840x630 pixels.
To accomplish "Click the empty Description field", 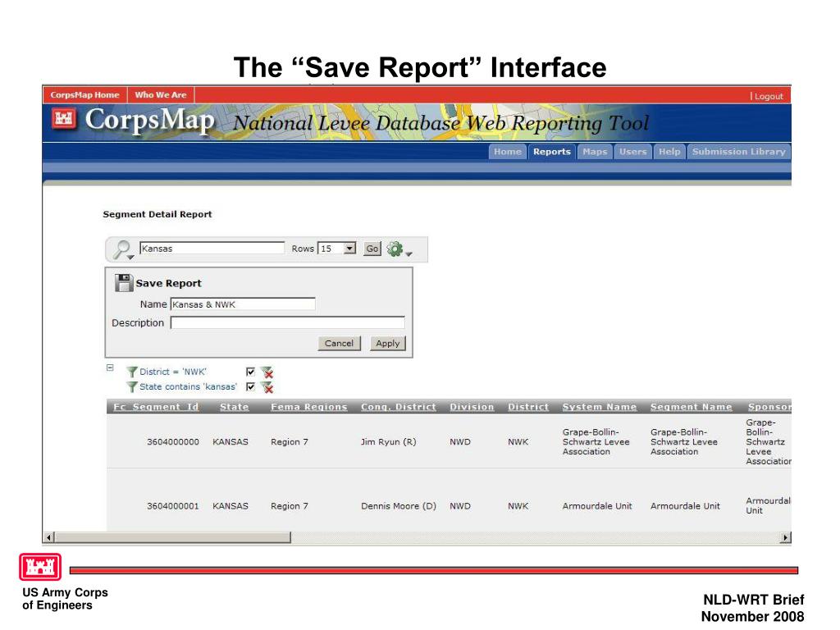I will [x=288, y=322].
